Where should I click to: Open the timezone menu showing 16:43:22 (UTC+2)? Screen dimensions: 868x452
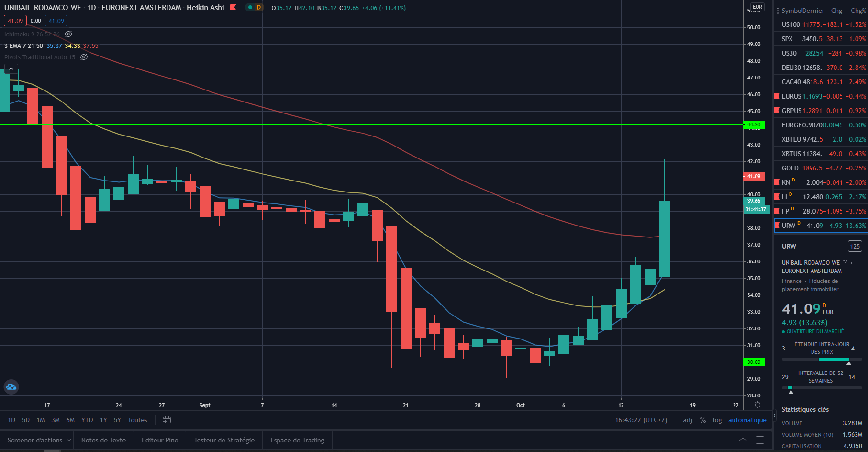[x=641, y=420]
